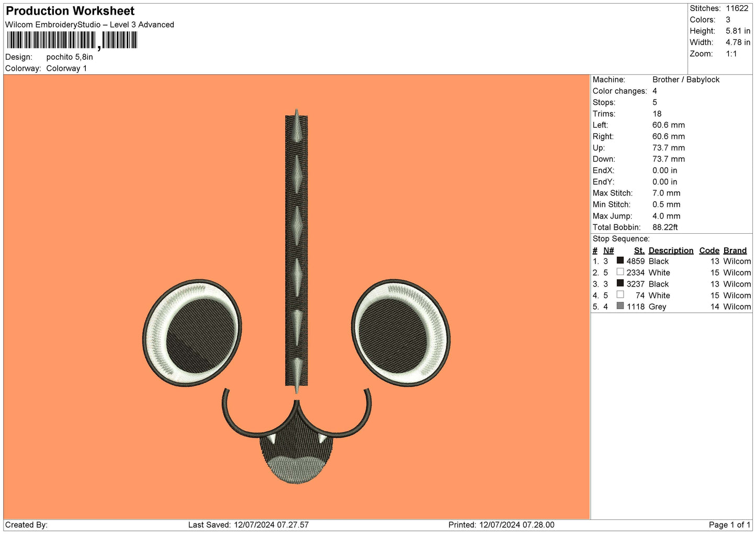Click the 'Page 1 of 1' footer text
Viewport: 756px width, 534px height.
(x=729, y=525)
